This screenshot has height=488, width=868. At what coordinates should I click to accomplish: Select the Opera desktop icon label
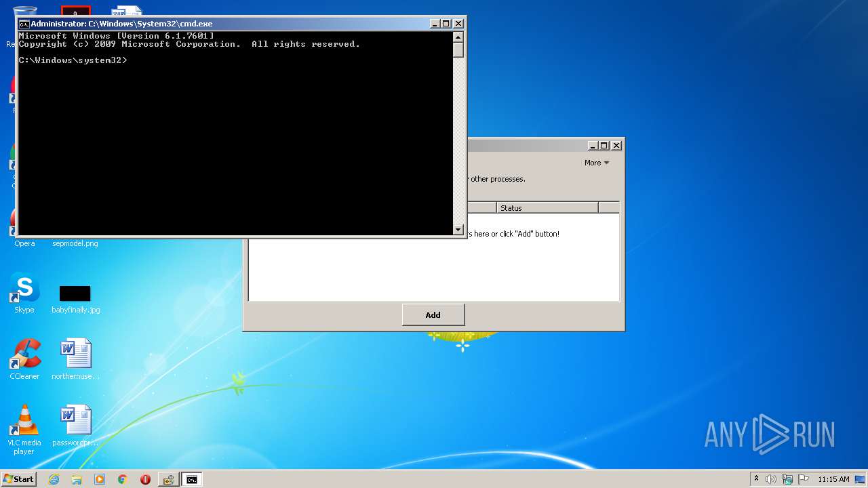(x=24, y=243)
